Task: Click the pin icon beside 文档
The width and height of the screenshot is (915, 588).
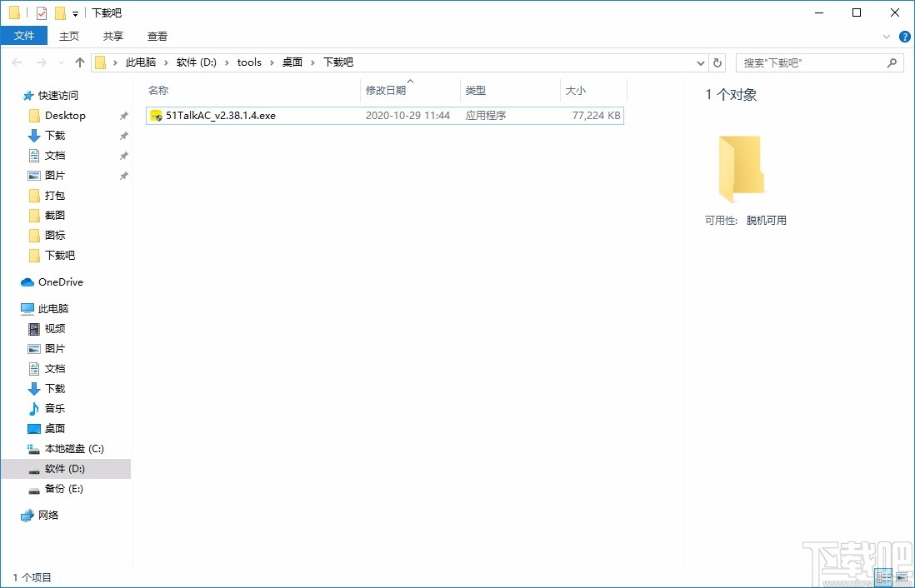Action: [123, 156]
